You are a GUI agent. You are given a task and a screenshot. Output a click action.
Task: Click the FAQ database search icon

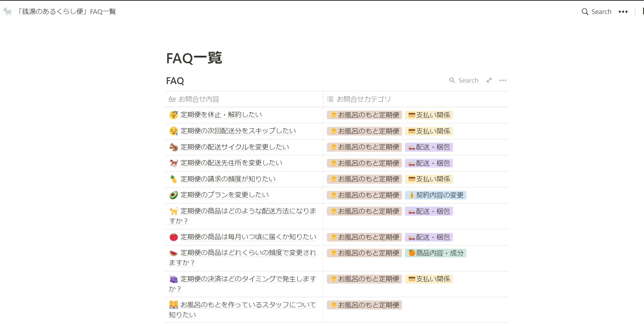pos(452,81)
